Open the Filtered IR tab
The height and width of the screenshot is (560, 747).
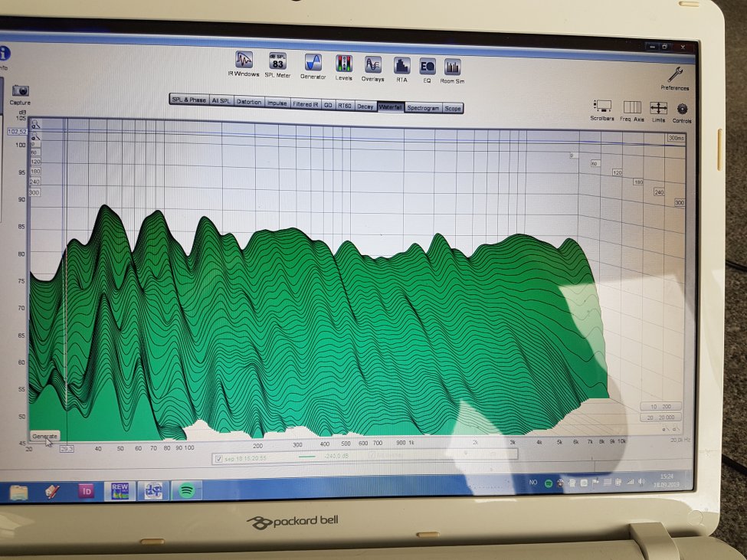pyautogui.click(x=306, y=104)
